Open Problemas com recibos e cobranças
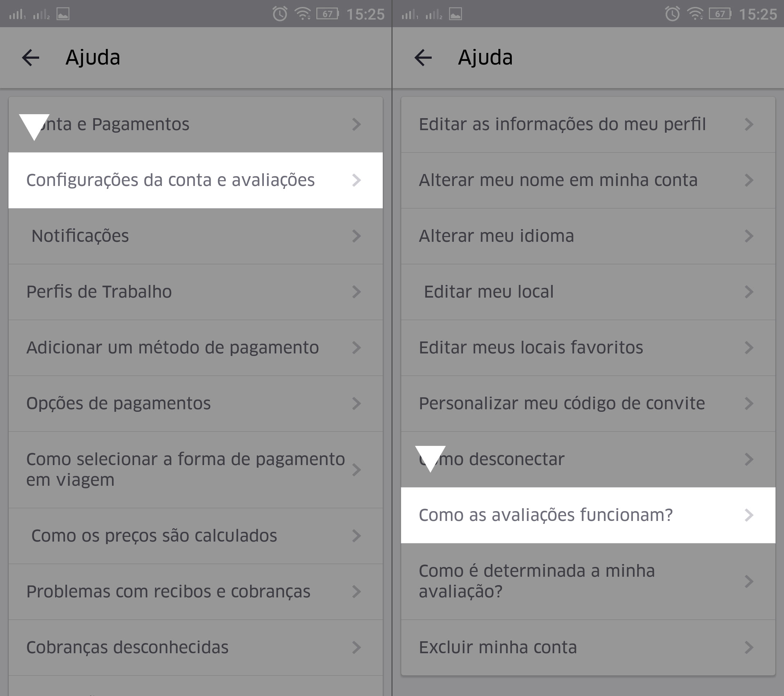This screenshot has height=696, width=784. pos(168,592)
